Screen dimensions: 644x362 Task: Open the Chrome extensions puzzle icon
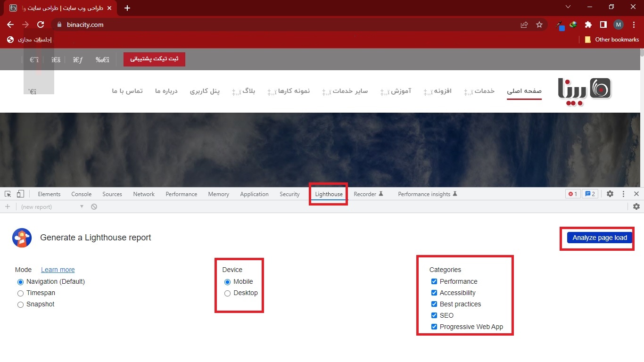coord(588,25)
